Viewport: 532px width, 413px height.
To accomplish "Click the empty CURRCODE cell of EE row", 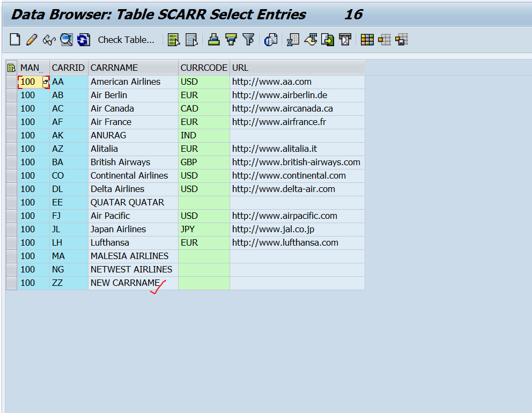I will [x=204, y=203].
